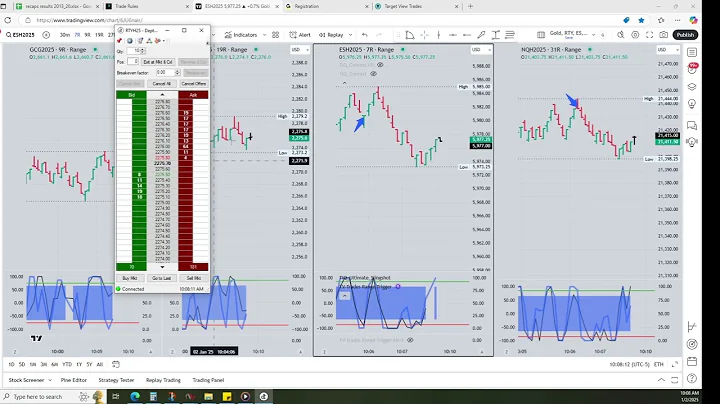Collapse the bottom panel with chevron
This screenshot has height=404, width=720.
661,380
